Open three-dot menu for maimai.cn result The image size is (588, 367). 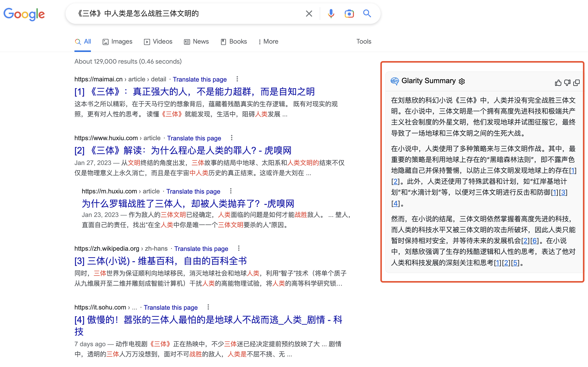(x=237, y=79)
